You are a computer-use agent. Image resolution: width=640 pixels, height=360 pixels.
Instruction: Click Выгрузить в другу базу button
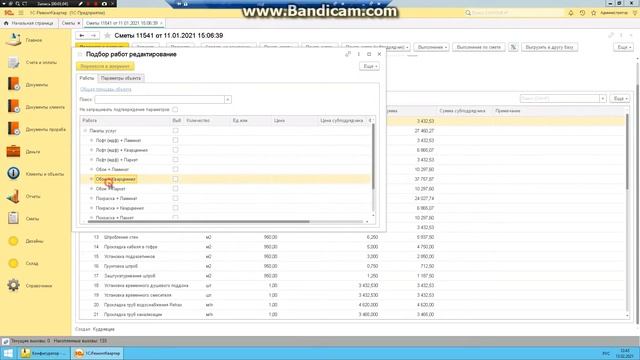(549, 47)
